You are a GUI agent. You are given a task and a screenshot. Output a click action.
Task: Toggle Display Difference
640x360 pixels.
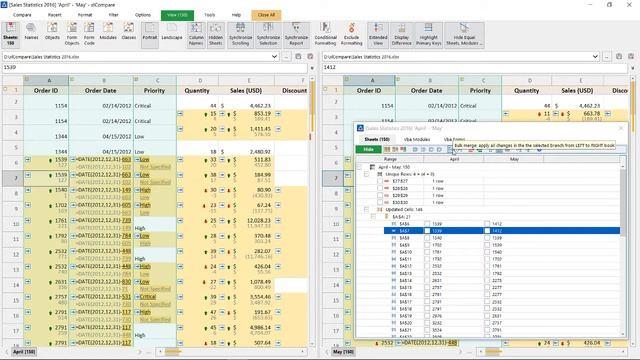coord(402,35)
